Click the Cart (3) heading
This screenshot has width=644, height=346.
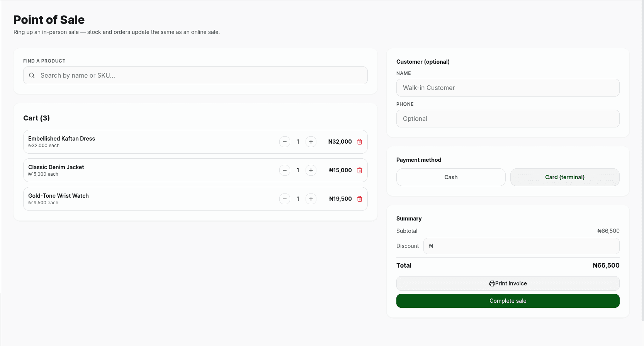(x=36, y=118)
